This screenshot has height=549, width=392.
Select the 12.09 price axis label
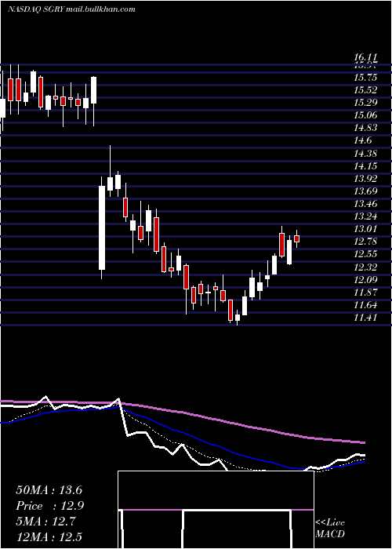click(365, 280)
